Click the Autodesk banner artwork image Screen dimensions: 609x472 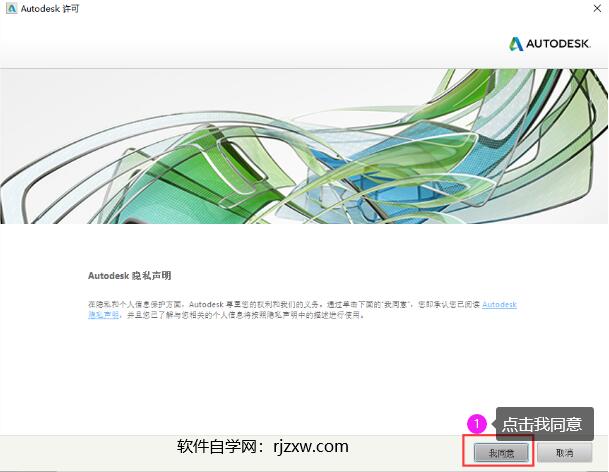click(x=304, y=146)
